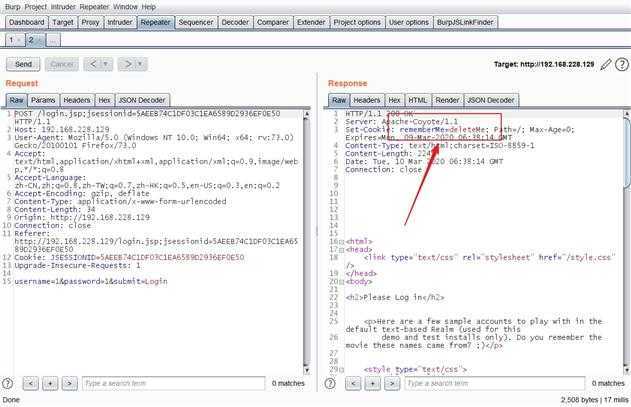Open the Burp menu
The height and width of the screenshot is (407, 631).
[12, 7]
